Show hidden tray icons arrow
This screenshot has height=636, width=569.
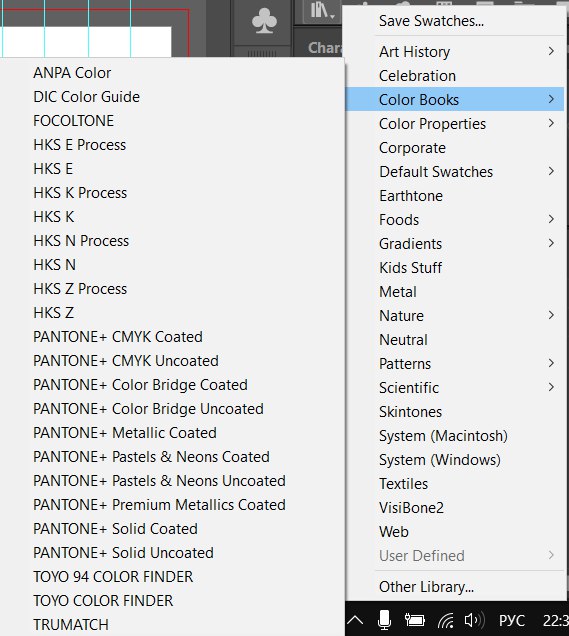tap(356, 620)
